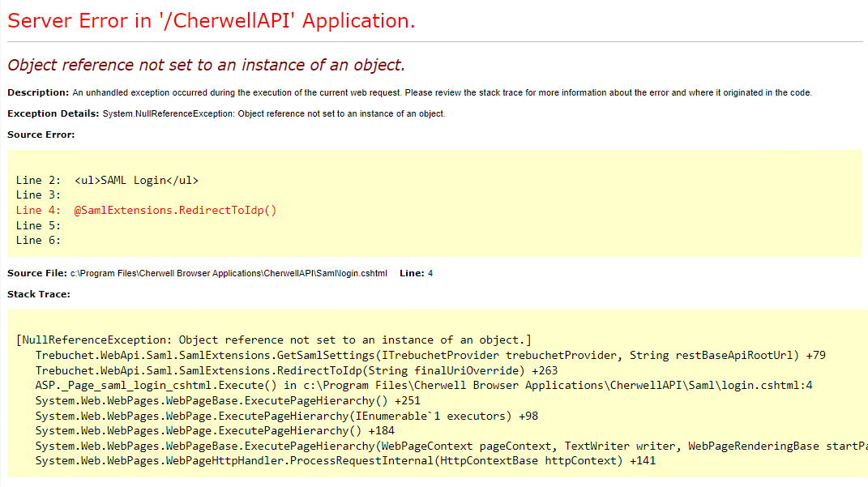Click the 'GetSamlSettings' stack trace line
Viewport: 868px width, 487px height.
[430, 355]
